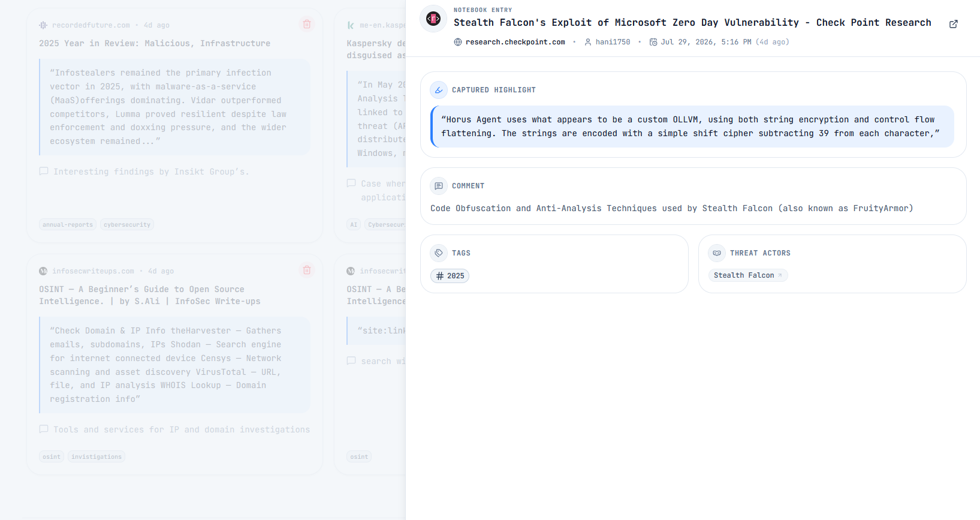
Task: Click the Code Obfuscation comment text
Action: click(671, 209)
